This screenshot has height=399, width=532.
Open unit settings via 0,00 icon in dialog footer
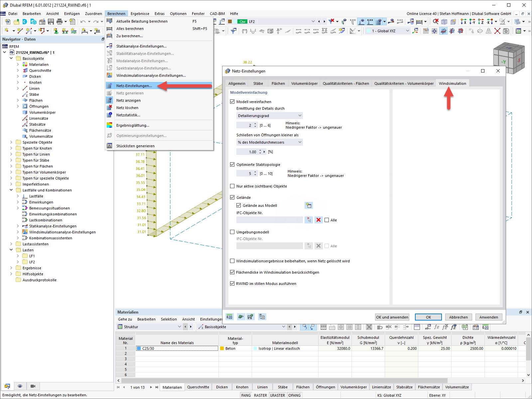229,317
